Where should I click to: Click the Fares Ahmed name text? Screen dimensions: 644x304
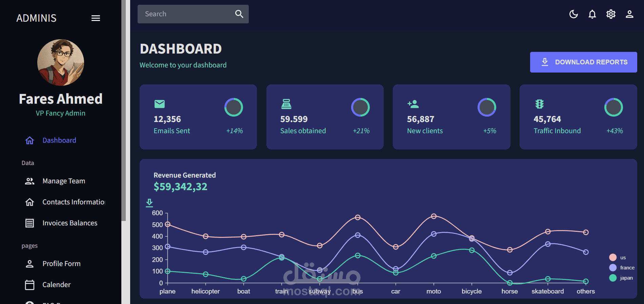click(61, 99)
